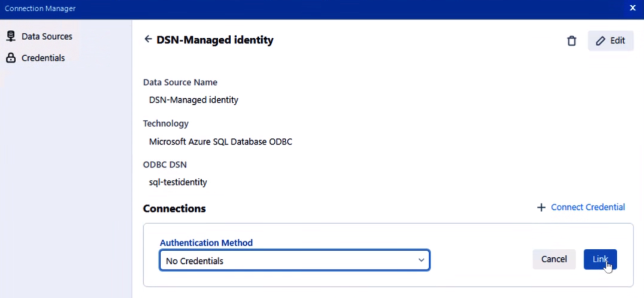This screenshot has width=644, height=298.
Task: Close the Connection Manager window
Action: [632, 8]
